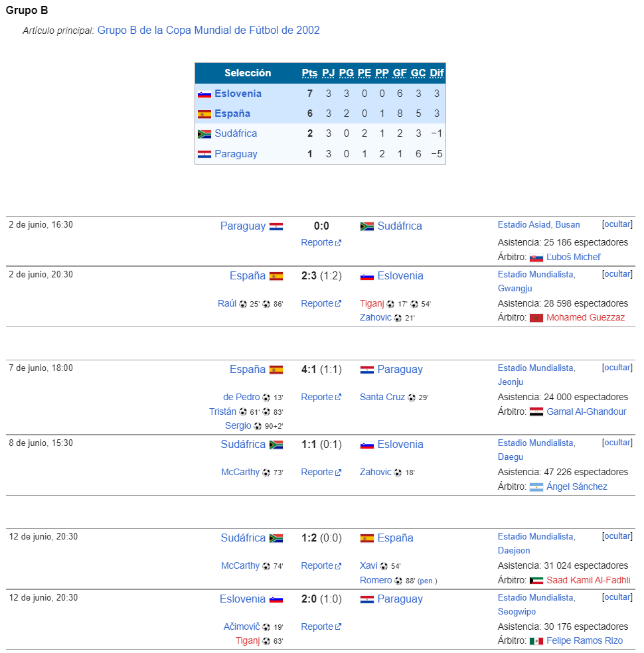
Task: Collapse the Eslovenia 2:0 Paraguay match box
Action: tap(617, 597)
